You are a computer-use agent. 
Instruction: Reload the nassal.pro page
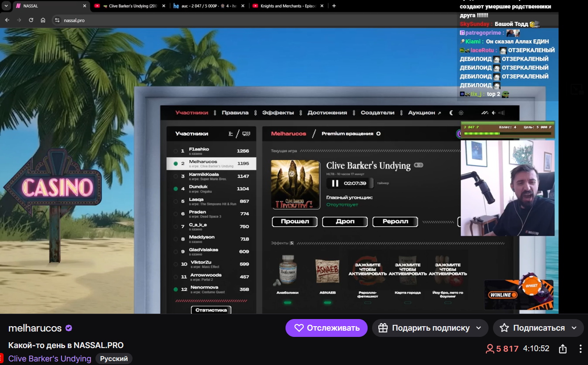pos(31,20)
